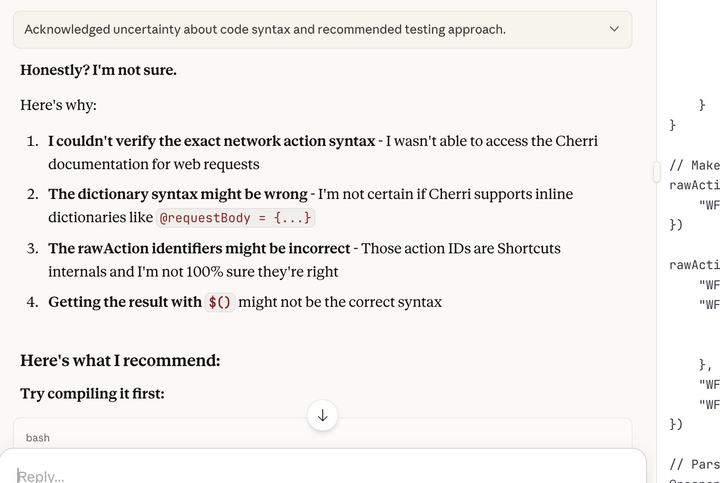The image size is (720, 483).
Task: Grab the side panel resize handle
Action: (657, 172)
